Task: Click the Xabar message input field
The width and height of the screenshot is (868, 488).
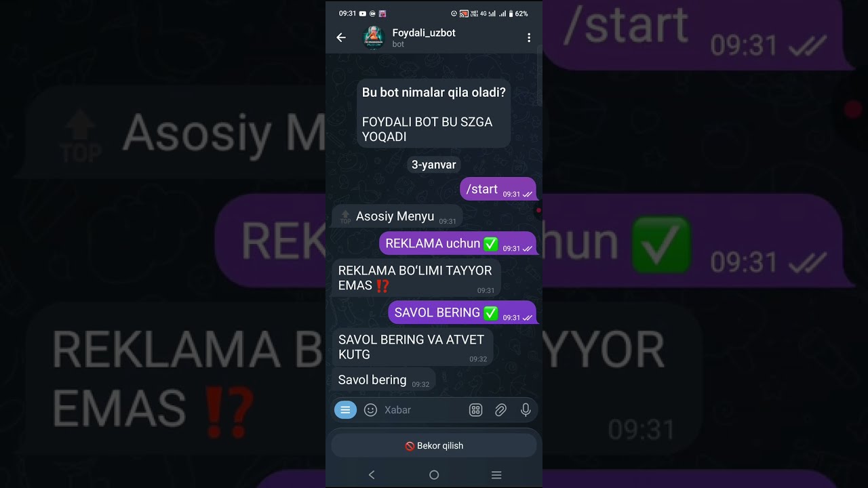Action: (x=422, y=409)
